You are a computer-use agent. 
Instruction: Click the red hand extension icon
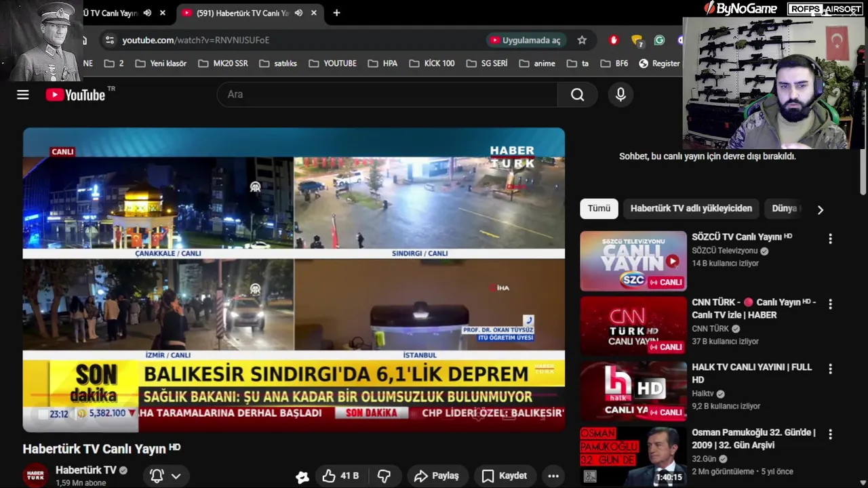614,40
